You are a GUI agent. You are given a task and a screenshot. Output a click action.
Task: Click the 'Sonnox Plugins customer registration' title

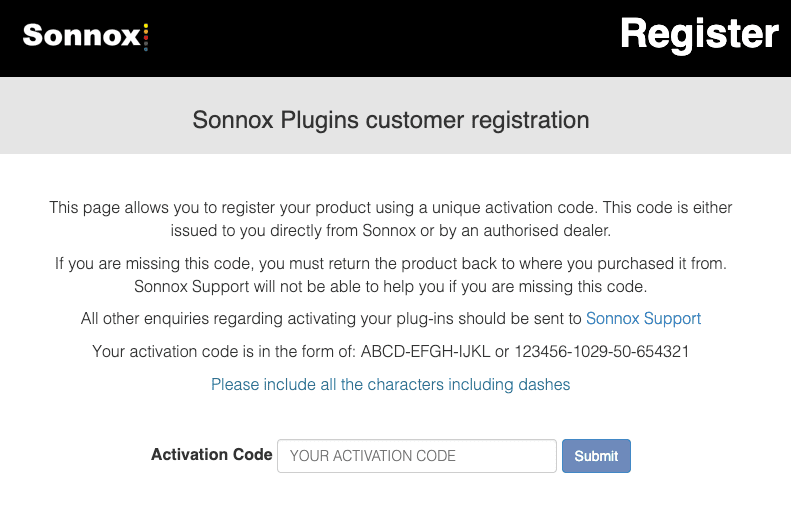pyautogui.click(x=390, y=121)
